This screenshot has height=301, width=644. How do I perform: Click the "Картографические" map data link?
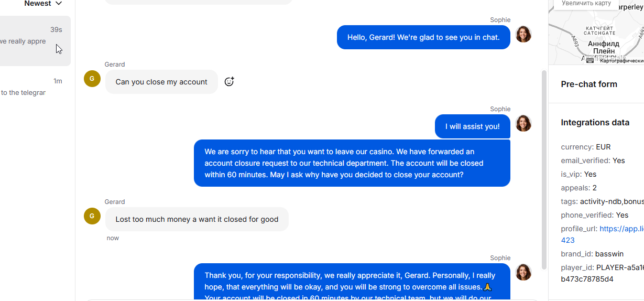[621, 61]
